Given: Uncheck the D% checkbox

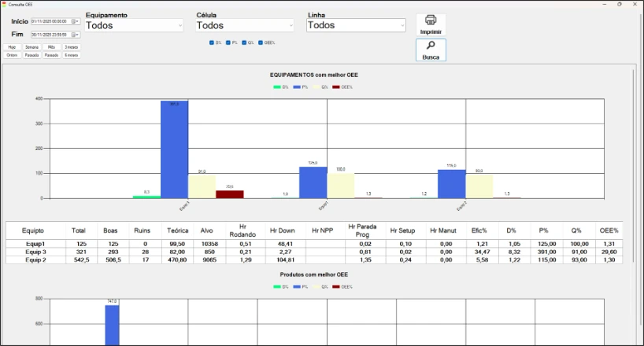Looking at the screenshot, I should pos(211,42).
